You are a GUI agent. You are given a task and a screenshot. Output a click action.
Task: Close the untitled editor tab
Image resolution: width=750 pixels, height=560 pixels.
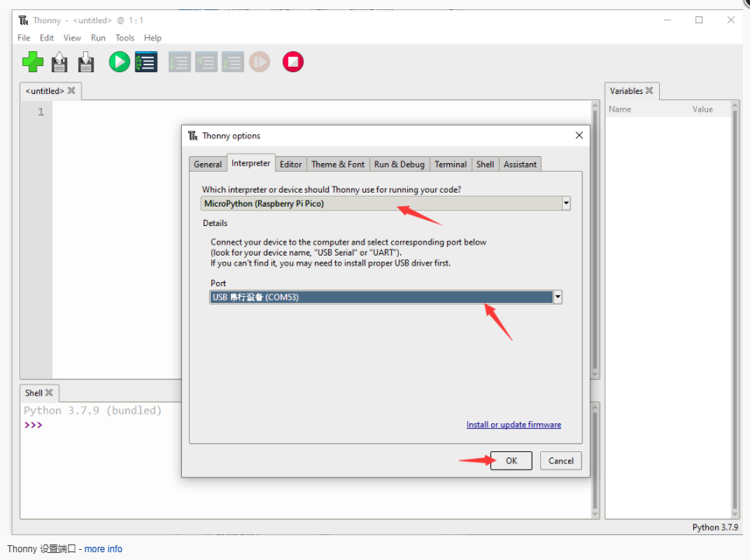[72, 90]
